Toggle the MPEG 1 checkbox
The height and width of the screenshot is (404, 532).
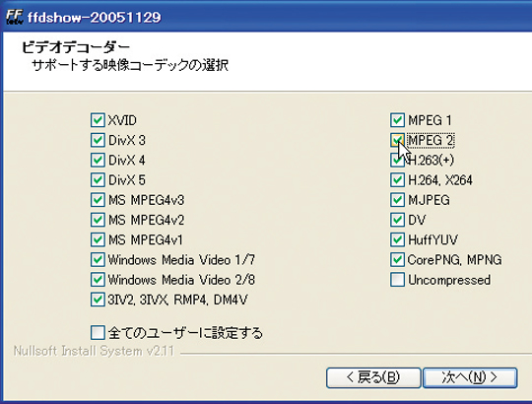(397, 120)
